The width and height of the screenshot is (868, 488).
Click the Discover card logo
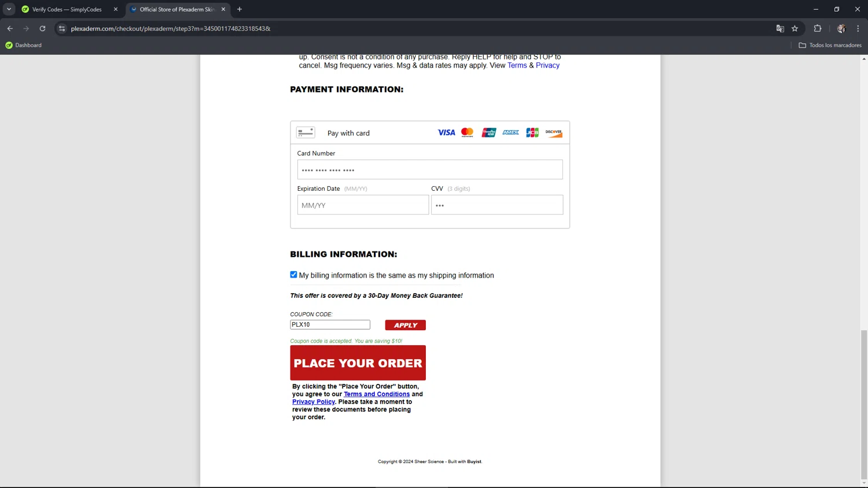[554, 132]
